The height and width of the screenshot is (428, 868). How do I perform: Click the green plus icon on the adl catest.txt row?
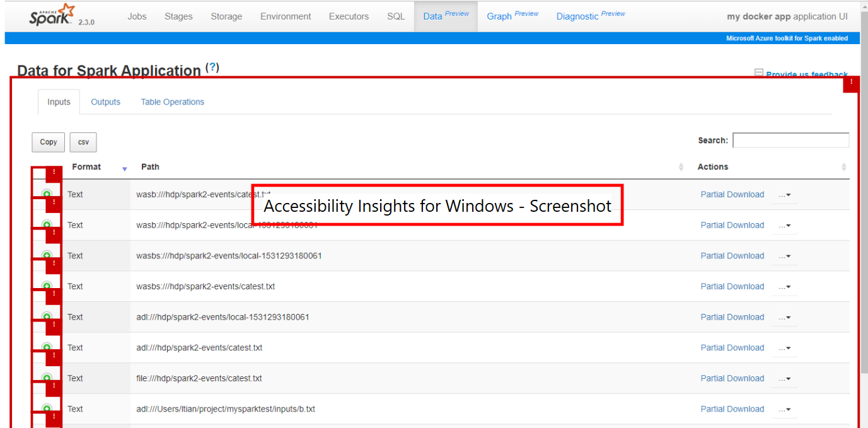pyautogui.click(x=47, y=347)
